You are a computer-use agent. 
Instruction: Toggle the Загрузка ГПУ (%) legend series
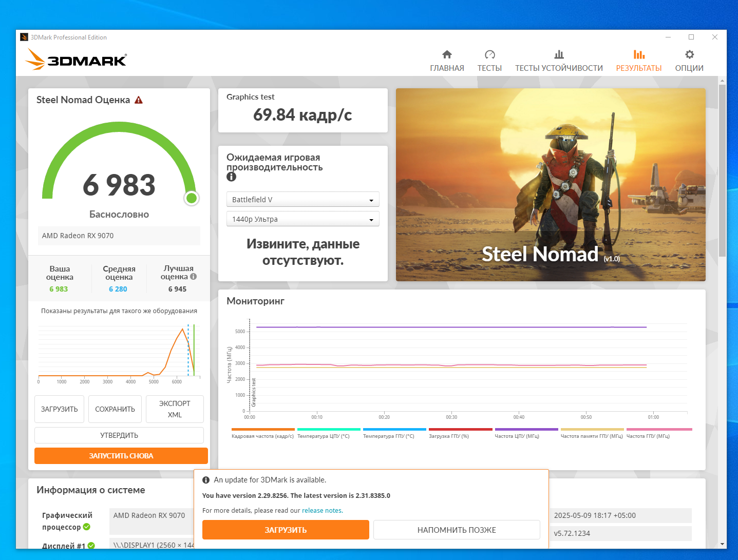coord(460,434)
